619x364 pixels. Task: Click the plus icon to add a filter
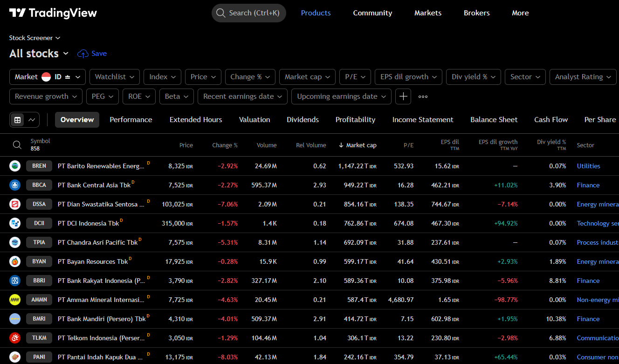tap(403, 96)
